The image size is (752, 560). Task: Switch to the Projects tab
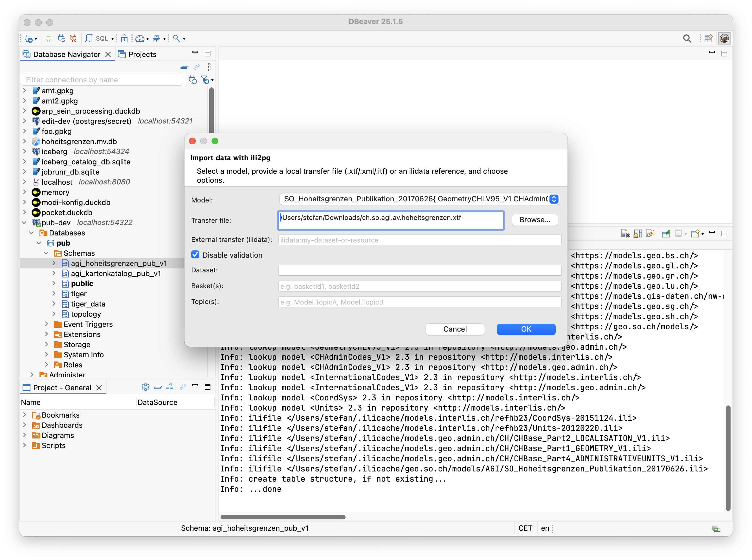point(137,54)
